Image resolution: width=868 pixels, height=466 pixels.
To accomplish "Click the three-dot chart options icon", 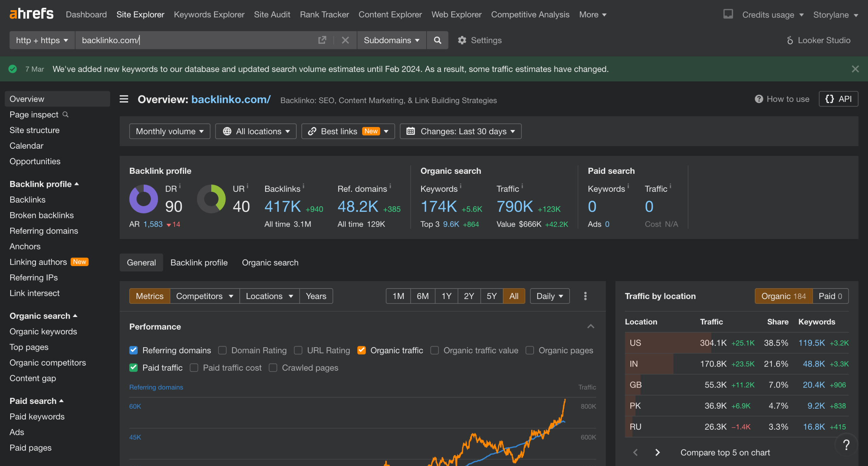I will [585, 296].
